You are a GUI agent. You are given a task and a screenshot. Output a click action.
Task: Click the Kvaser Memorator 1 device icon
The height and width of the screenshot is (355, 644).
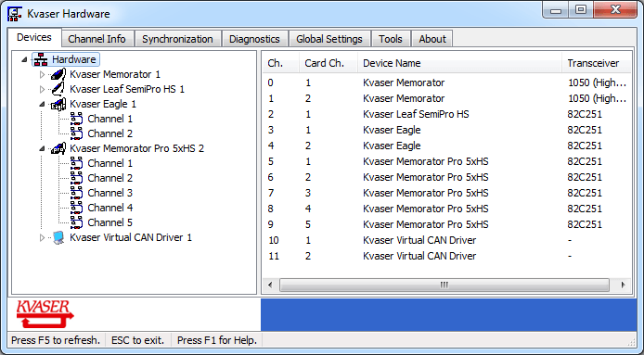[58, 74]
